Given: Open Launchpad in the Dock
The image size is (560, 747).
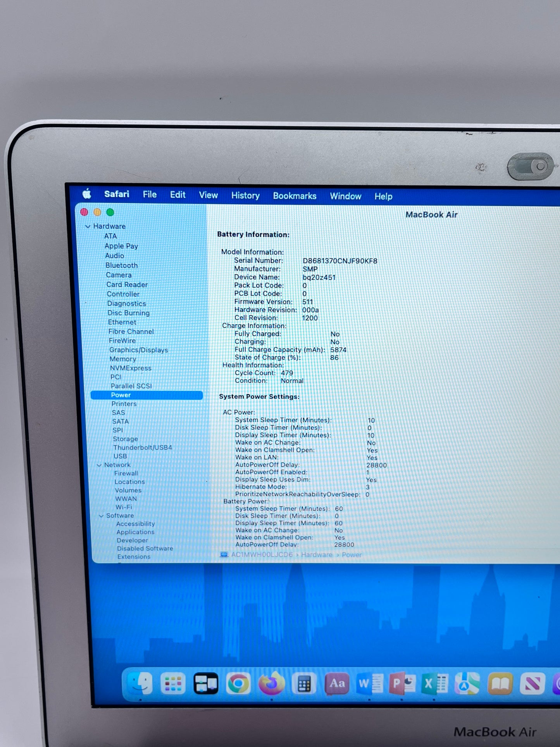Looking at the screenshot, I should click(173, 684).
